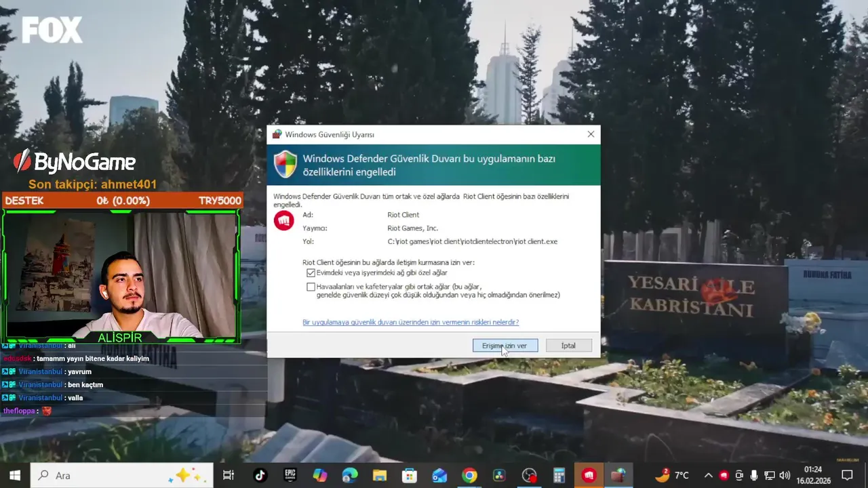
Task: Click chat message 'tamamm yayın bitene kadar kallyim'
Action: 93,359
